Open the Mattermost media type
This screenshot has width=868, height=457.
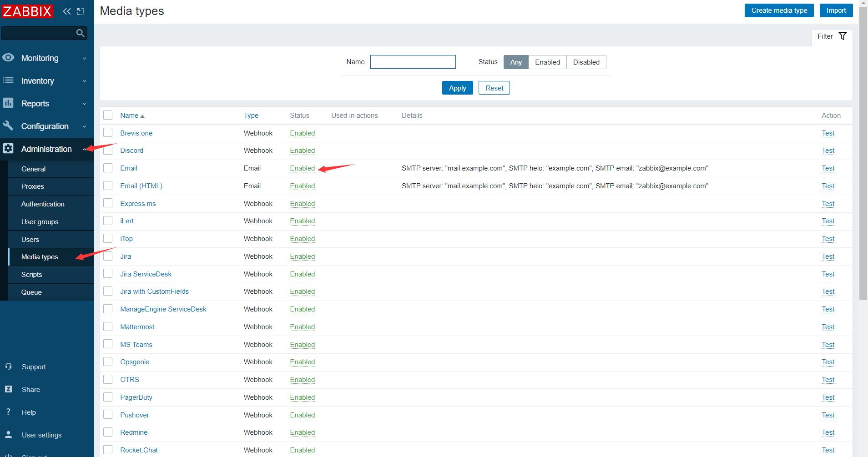click(137, 327)
